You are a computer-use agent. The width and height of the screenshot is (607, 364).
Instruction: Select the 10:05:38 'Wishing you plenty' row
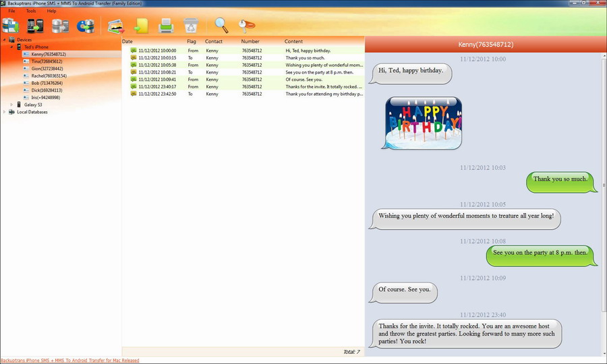243,65
